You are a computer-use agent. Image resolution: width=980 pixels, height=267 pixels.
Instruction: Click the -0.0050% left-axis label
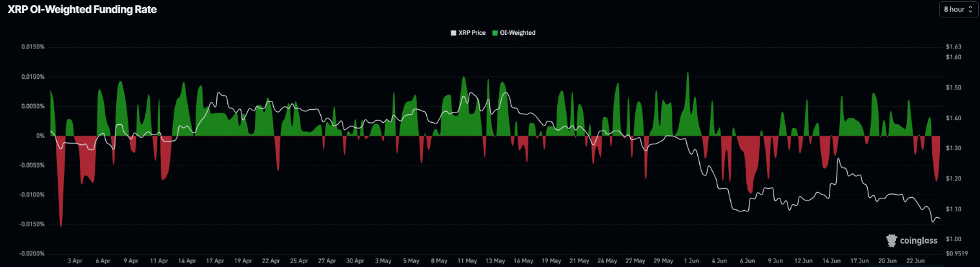pos(31,165)
